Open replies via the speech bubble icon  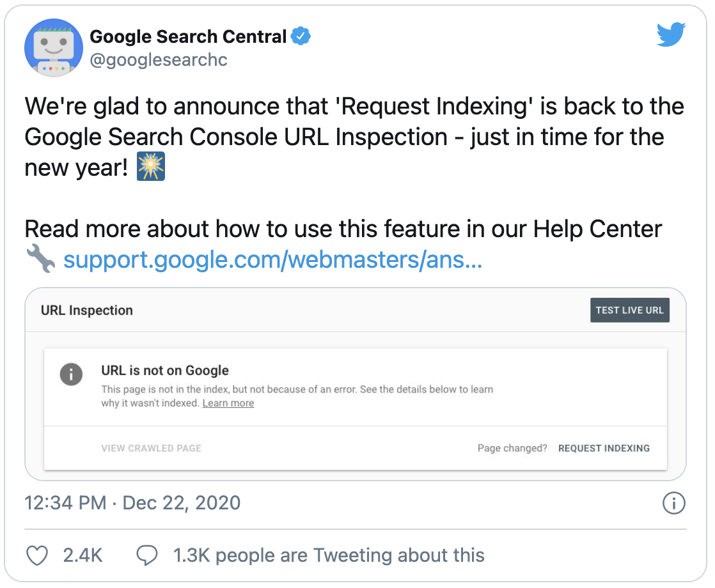[147, 555]
